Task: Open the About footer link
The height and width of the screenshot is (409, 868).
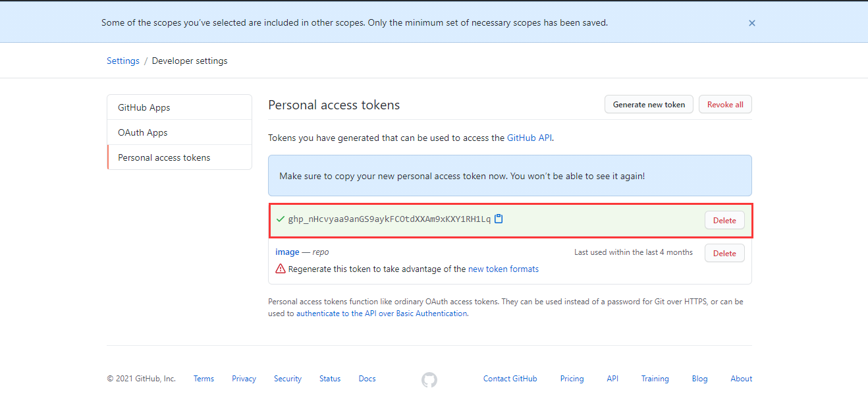Action: click(x=741, y=379)
